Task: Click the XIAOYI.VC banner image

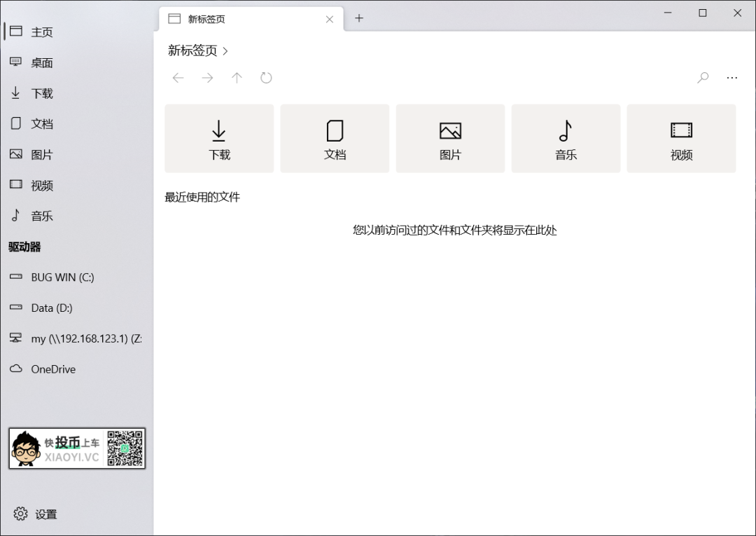Action: click(77, 448)
